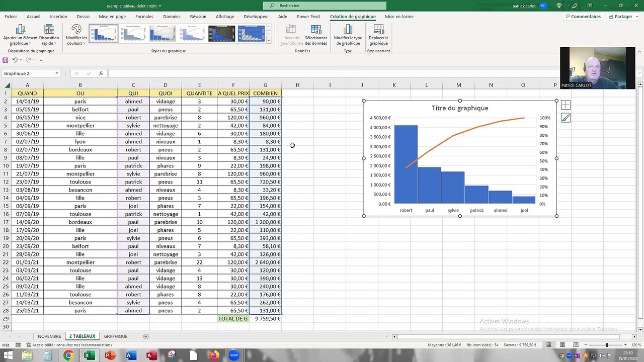Switch to the Power Pivot tab

(x=308, y=17)
